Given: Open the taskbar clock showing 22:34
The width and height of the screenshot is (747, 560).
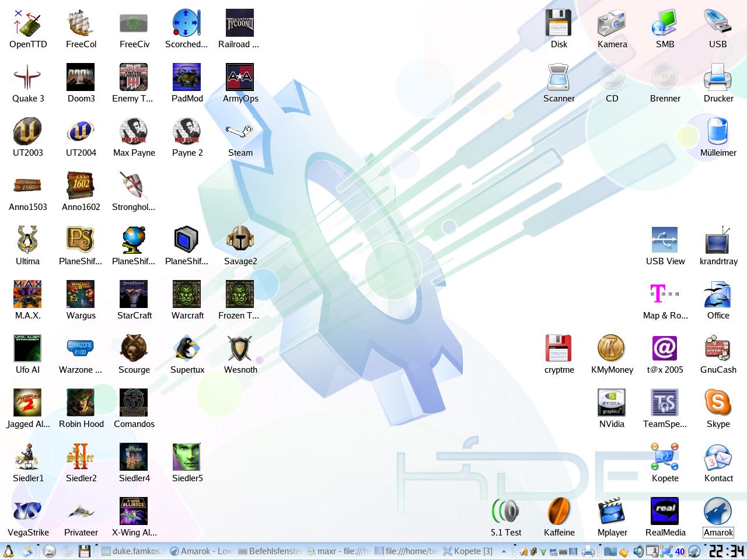Looking at the screenshot, I should [727, 551].
